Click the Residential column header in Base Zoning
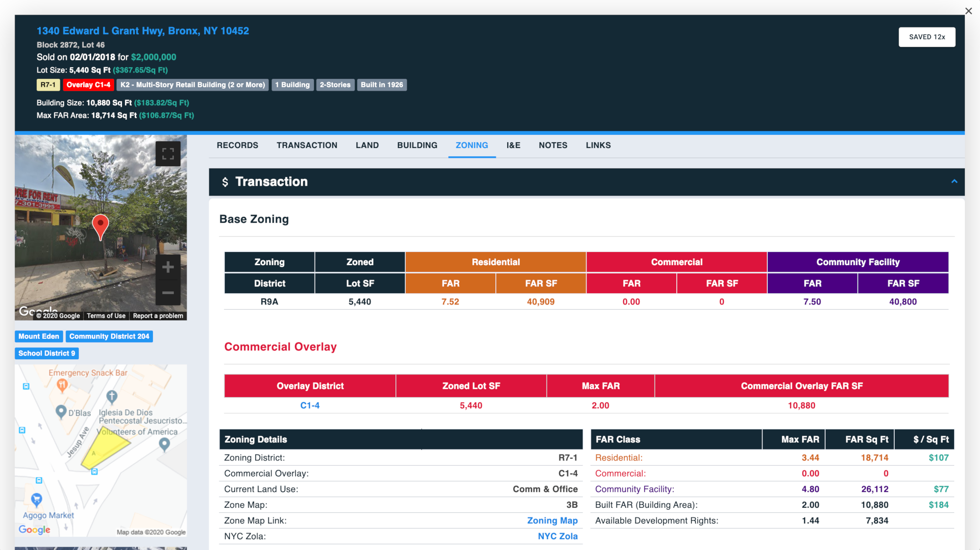 point(495,262)
